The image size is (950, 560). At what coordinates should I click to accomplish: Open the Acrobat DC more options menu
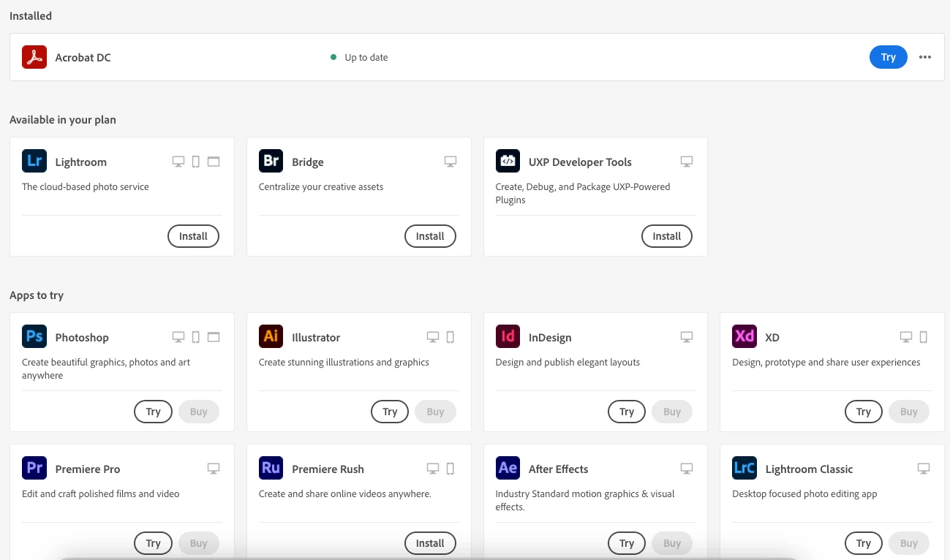[925, 57]
